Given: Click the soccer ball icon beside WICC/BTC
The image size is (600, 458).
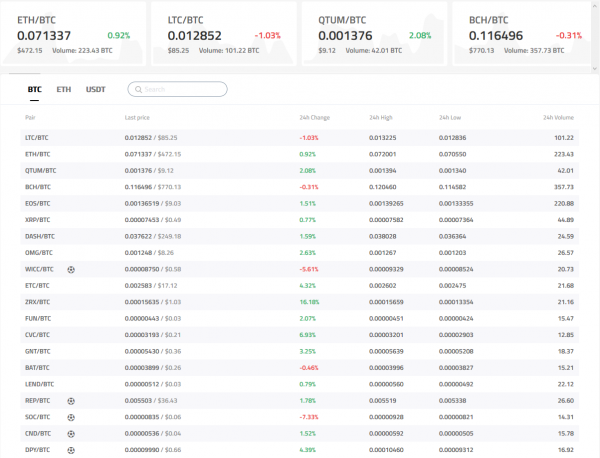Looking at the screenshot, I should 71,270.
